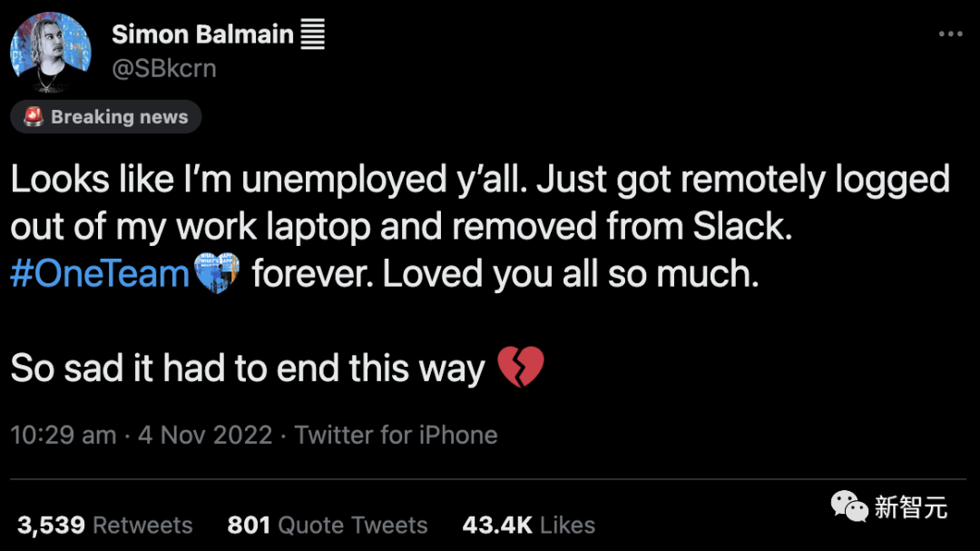Click the red siren icon

click(x=34, y=117)
